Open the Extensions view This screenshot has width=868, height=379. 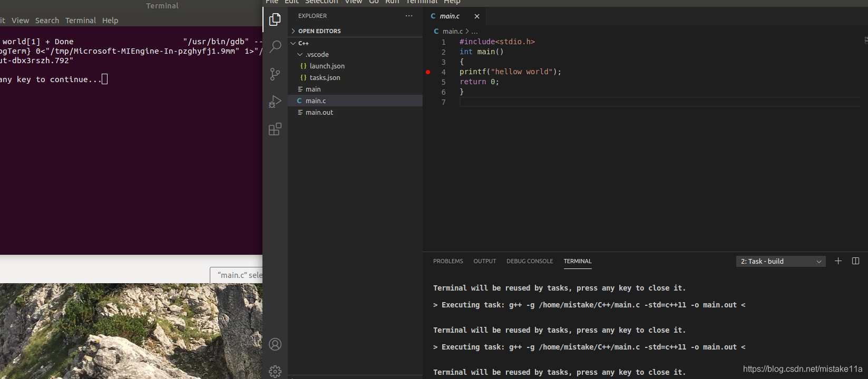pyautogui.click(x=275, y=129)
